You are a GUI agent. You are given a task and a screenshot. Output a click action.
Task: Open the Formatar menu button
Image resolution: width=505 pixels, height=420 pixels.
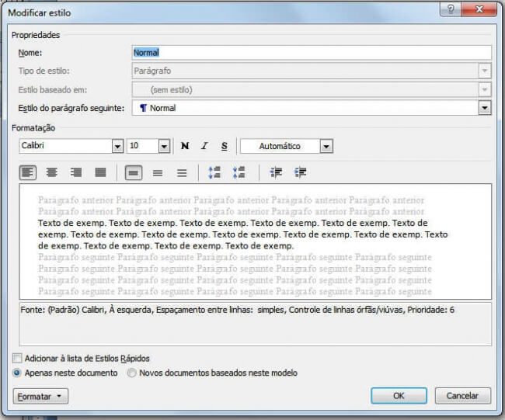point(40,396)
